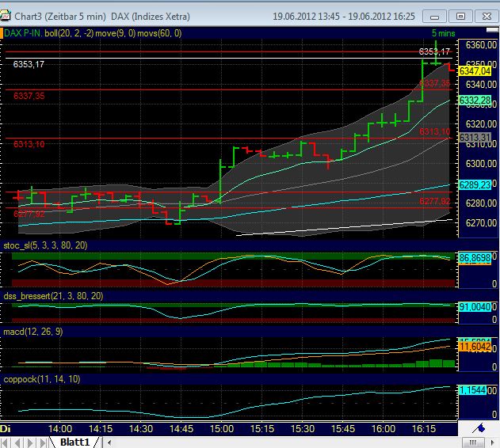The image size is (500, 448).
Task: Close the Chart3 window
Action: click(x=487, y=17)
